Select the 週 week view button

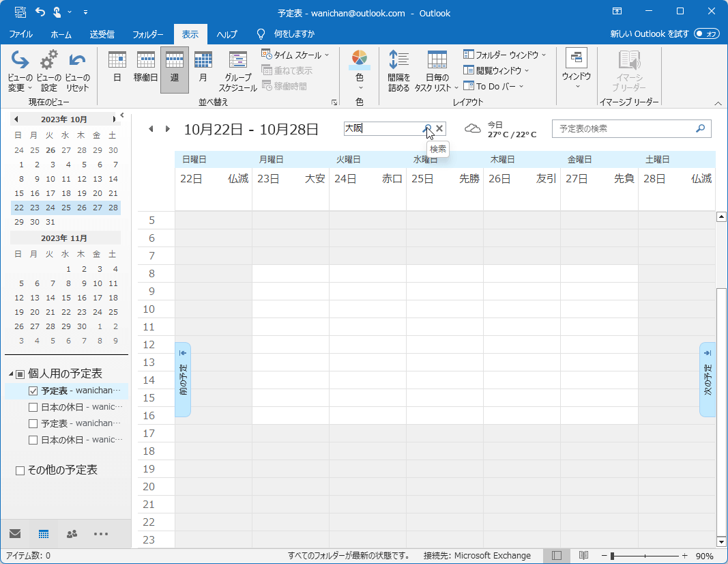pos(175,70)
